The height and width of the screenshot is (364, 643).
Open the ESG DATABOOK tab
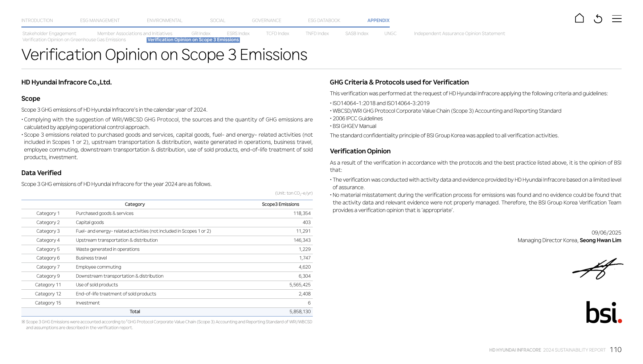pos(324,20)
